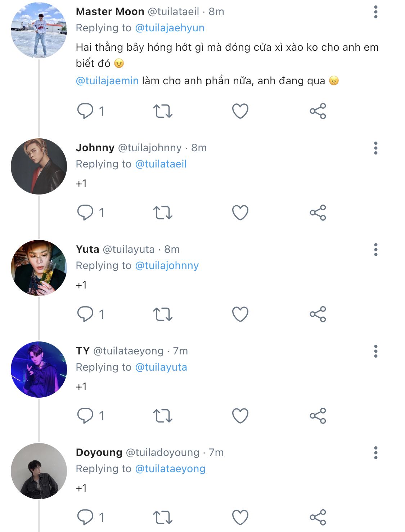Screen dimensions: 405x532
Task: Share Doyoung's reply
Action: click(x=318, y=517)
